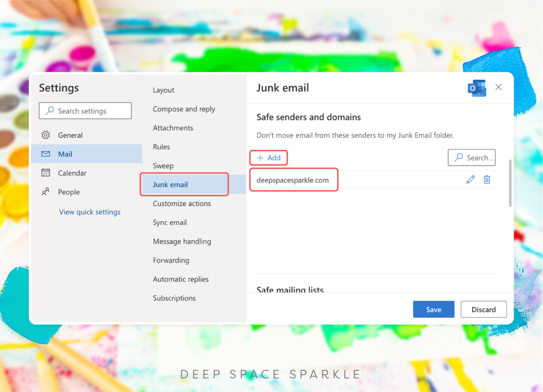543x392 pixels.
Task: Select the People icon in Settings
Action: [46, 192]
